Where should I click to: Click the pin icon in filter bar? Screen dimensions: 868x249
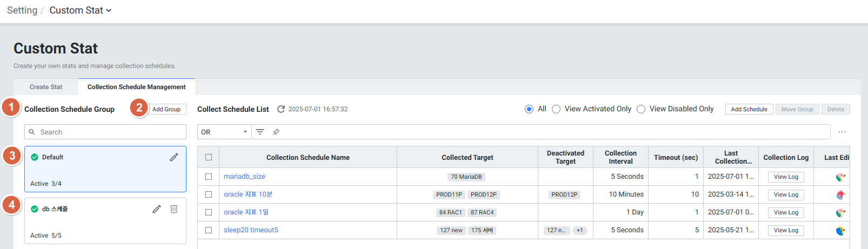pyautogui.click(x=276, y=132)
